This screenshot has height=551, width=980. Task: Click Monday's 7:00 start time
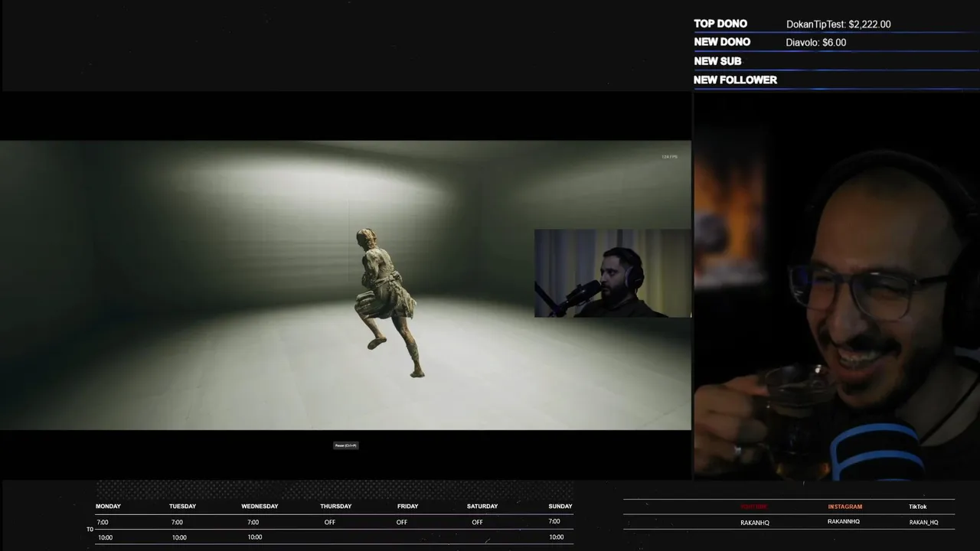[x=103, y=523]
